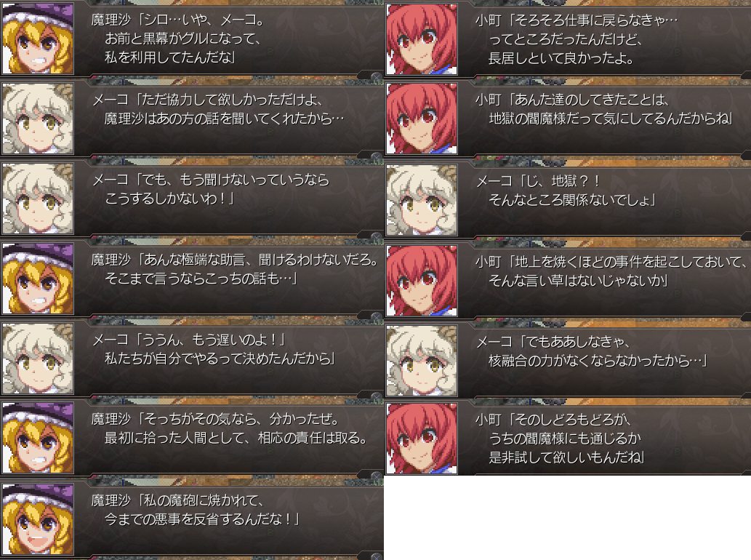751x560 pixels.
Task: Click the dialogue text 'あんな極端な助言、聞けるわけないだろ'
Action: (x=260, y=260)
